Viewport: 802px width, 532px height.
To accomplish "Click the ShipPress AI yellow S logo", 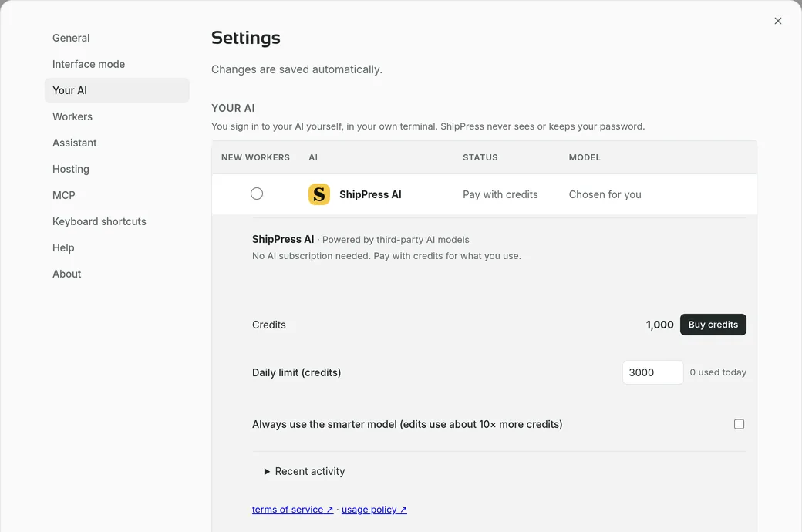I will tap(318, 194).
